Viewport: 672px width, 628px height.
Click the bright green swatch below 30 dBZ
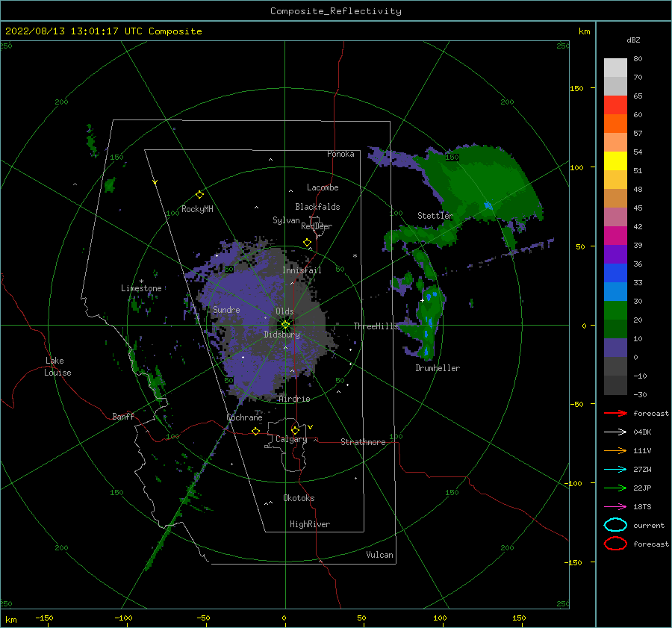click(x=615, y=310)
